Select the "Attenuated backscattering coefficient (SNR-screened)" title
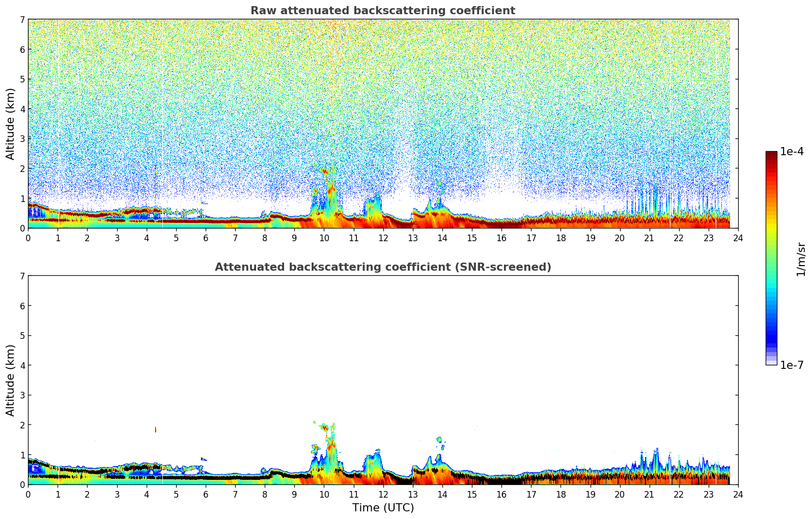Screen dimensions: 812x519 click(382, 267)
